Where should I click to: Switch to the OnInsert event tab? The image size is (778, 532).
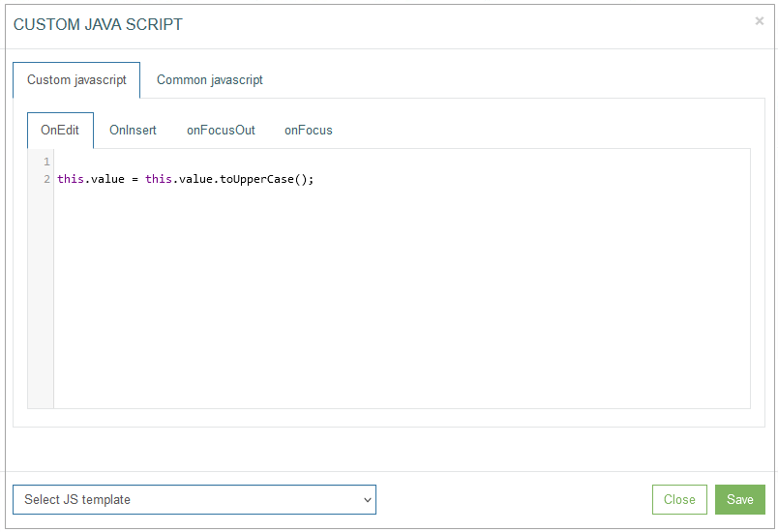pos(133,130)
